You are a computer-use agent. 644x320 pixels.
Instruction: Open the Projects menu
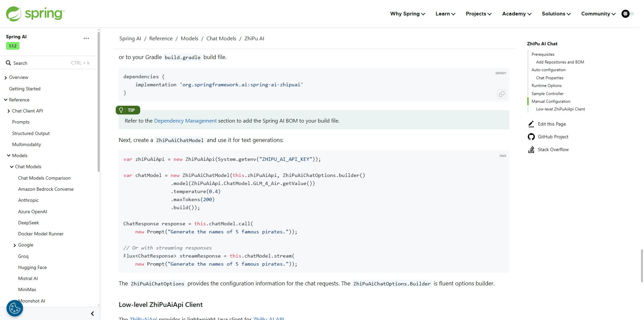[479, 14]
